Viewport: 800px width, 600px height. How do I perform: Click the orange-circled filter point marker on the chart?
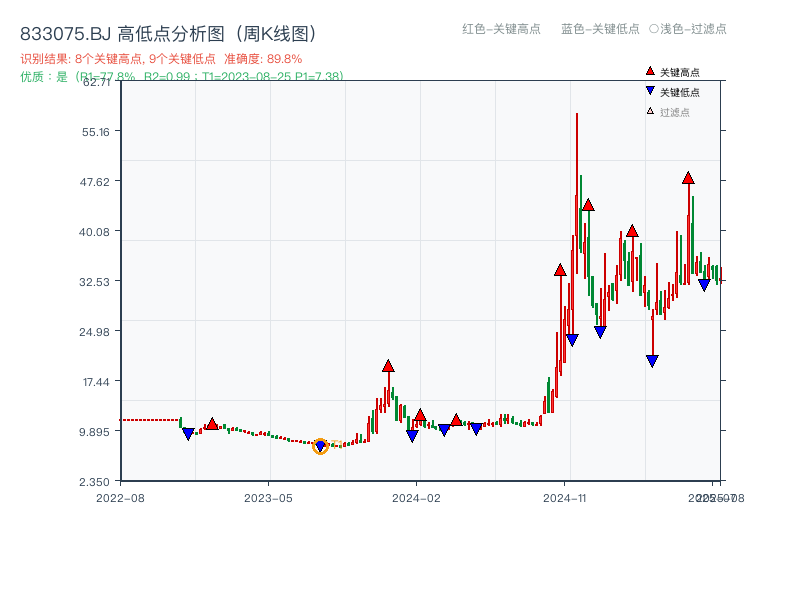tap(322, 446)
